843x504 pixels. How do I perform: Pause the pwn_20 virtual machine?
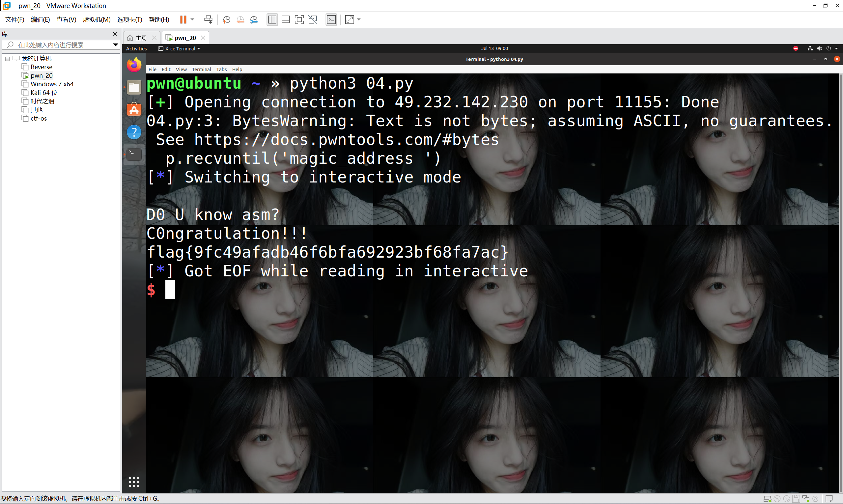(x=183, y=20)
